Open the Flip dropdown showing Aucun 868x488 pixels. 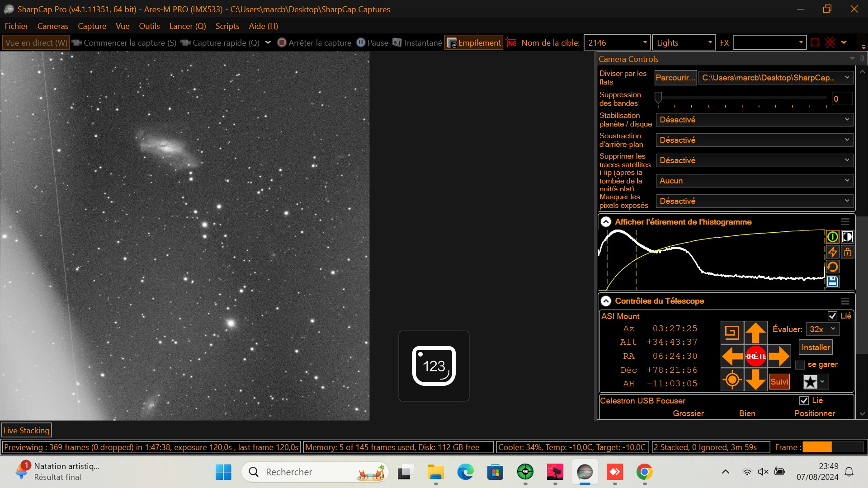(754, 181)
